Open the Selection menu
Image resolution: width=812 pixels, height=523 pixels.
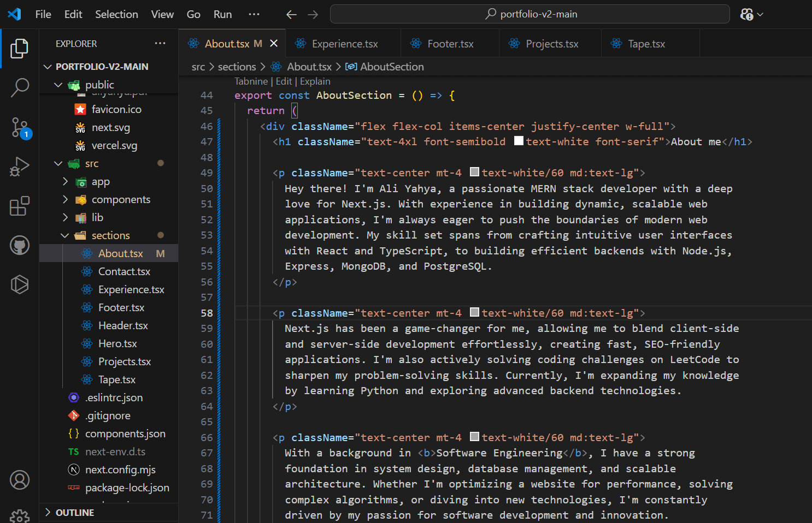click(x=116, y=14)
